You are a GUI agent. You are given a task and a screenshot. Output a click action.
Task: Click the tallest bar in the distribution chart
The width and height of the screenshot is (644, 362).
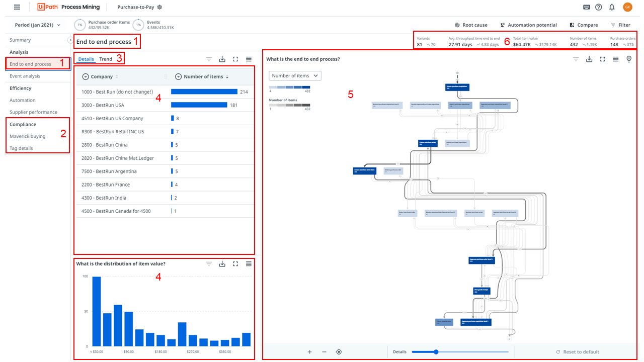pyautogui.click(x=96, y=311)
